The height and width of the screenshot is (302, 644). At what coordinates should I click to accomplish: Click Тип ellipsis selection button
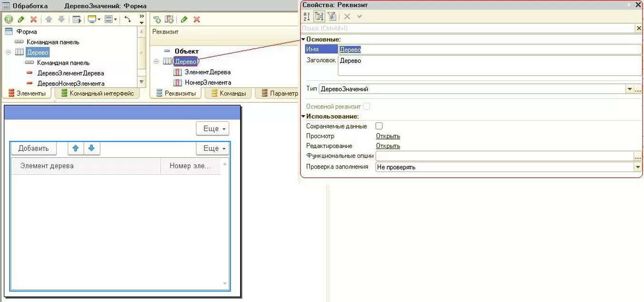click(x=638, y=89)
